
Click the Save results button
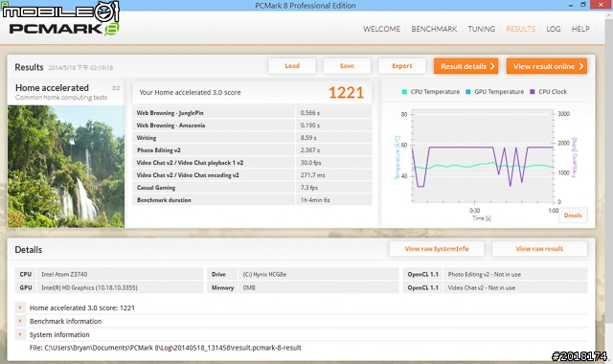(x=347, y=66)
